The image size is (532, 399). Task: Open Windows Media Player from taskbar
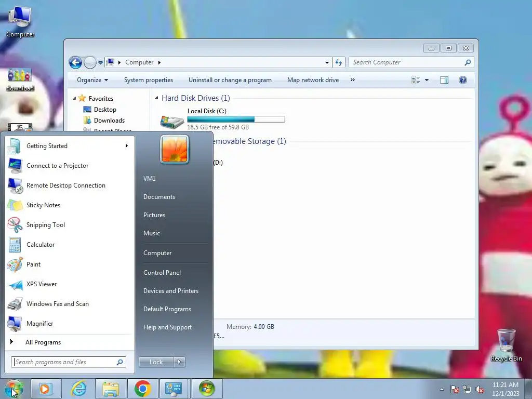pos(46,389)
